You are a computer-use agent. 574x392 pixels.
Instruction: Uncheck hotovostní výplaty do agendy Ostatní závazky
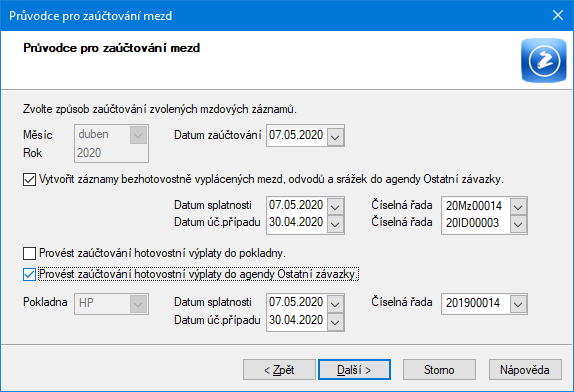pos(29,274)
